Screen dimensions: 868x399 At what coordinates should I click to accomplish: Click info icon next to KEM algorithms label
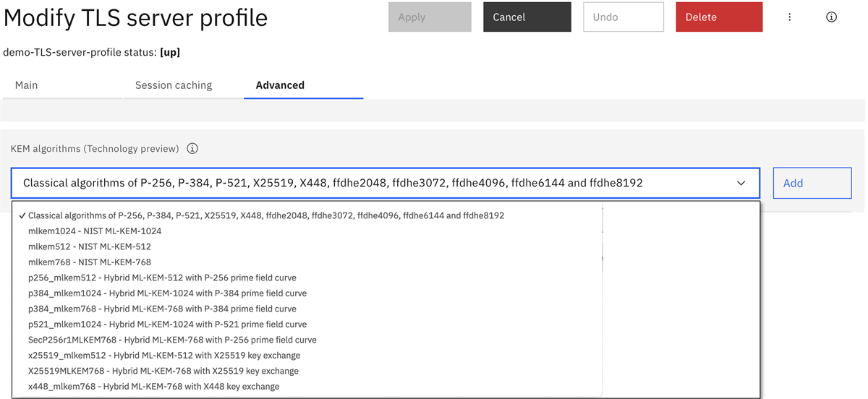192,149
